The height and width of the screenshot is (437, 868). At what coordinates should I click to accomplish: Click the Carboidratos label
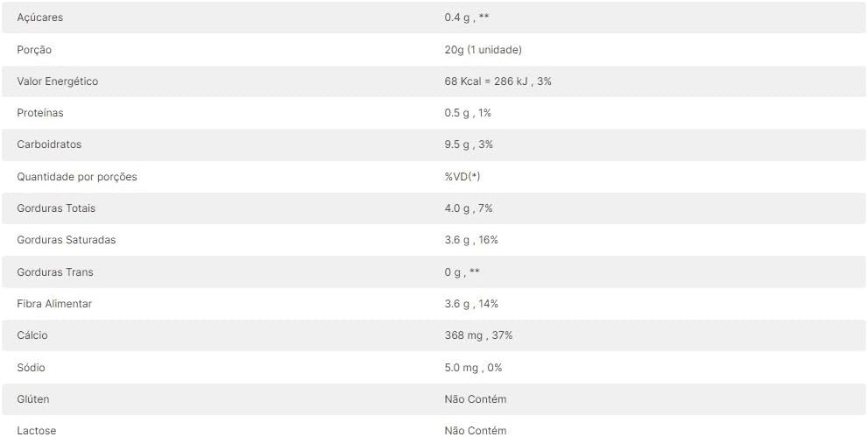click(x=49, y=144)
